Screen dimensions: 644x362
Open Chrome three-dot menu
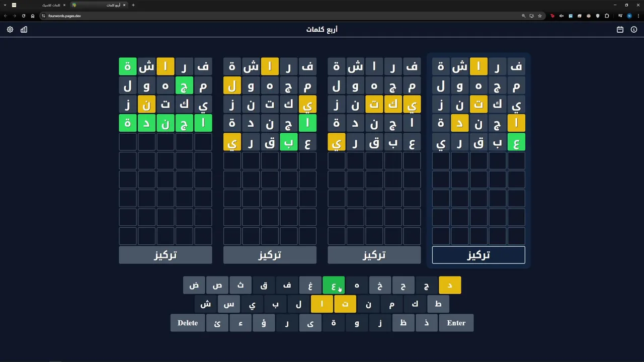[638, 16]
